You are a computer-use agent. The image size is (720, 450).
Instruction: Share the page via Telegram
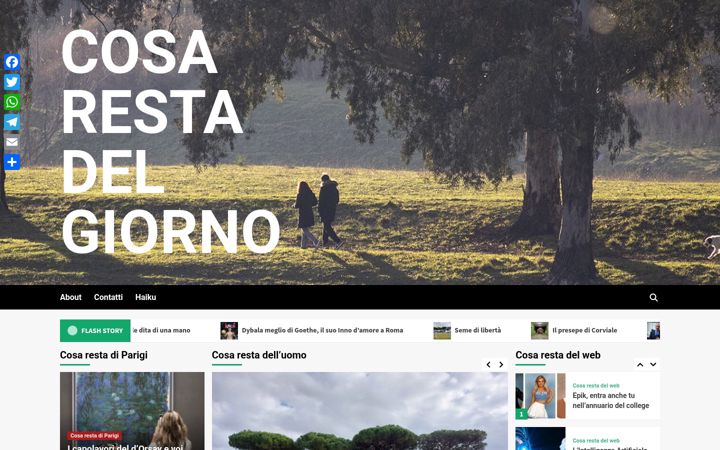pyautogui.click(x=12, y=122)
